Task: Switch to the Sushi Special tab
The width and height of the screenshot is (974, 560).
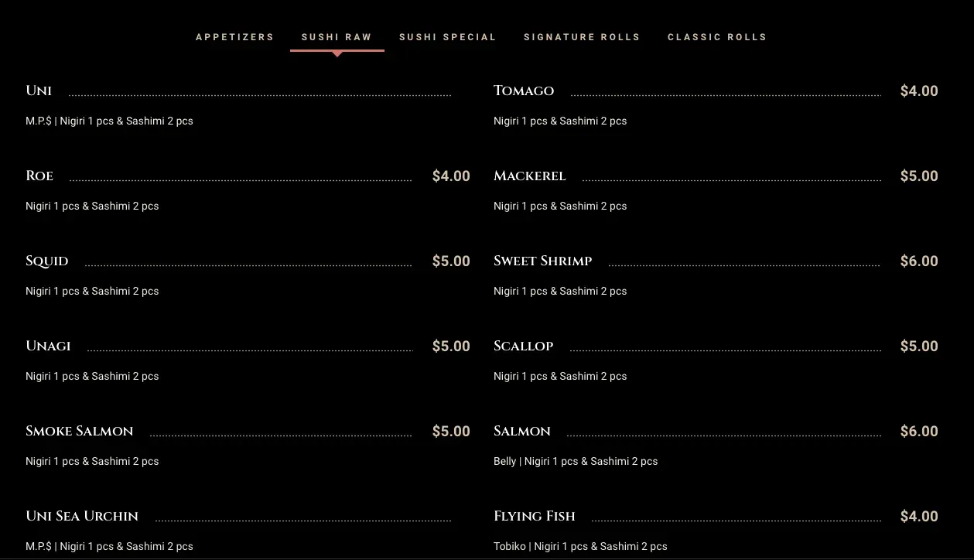Action: (447, 37)
